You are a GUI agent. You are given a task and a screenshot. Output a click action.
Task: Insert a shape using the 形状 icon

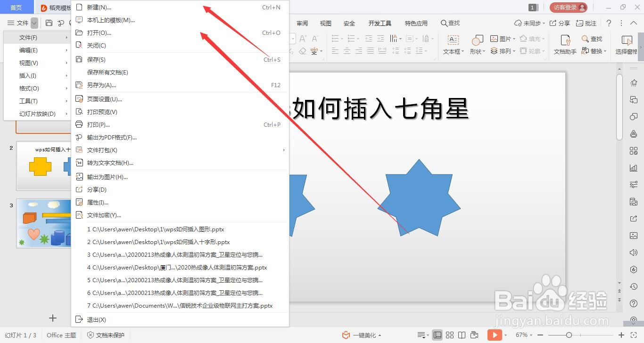coord(477,39)
